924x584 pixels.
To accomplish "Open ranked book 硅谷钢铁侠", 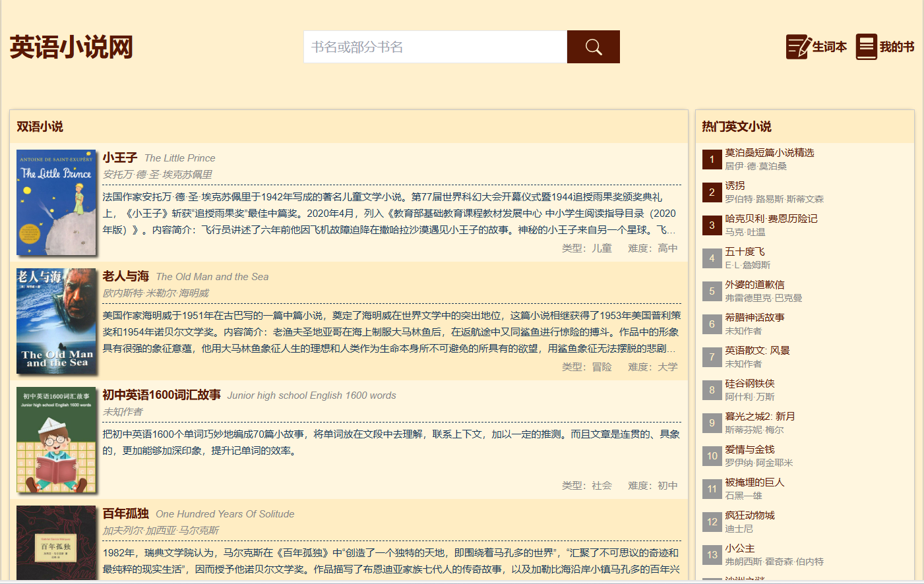I will point(750,383).
